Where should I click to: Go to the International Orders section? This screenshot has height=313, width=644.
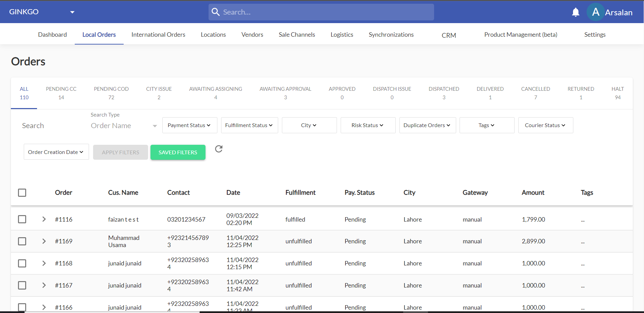[x=158, y=34]
